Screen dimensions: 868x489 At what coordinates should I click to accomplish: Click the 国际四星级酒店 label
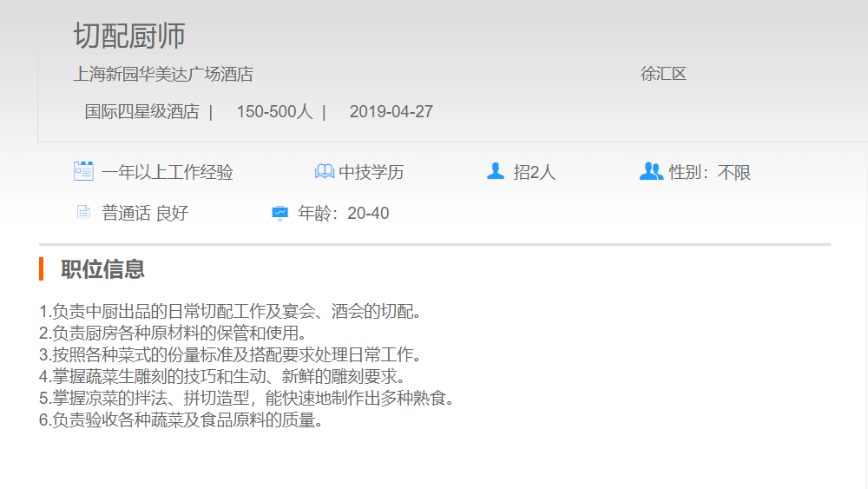141,112
